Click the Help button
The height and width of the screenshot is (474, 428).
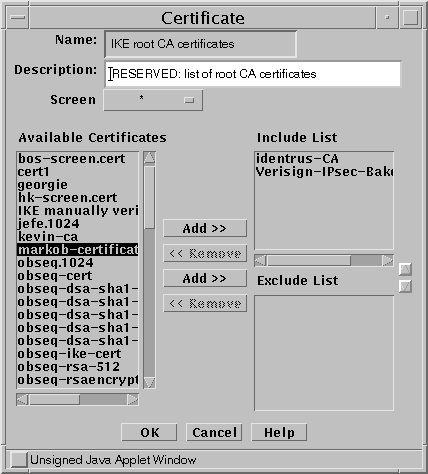(x=279, y=432)
